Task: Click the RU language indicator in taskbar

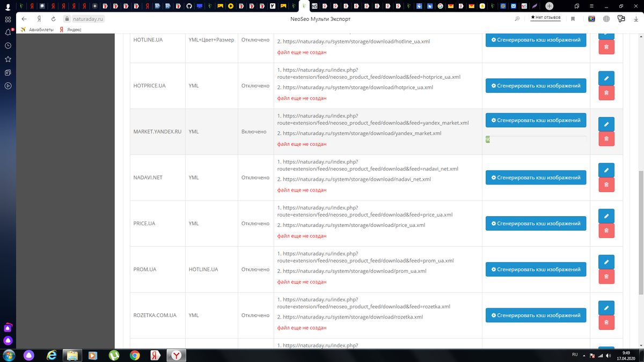Action: [x=575, y=355]
